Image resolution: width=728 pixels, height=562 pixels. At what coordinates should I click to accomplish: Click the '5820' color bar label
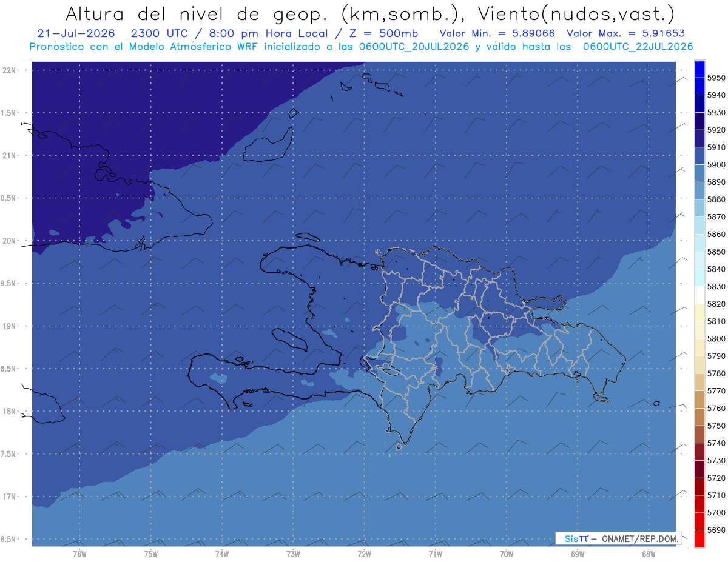[716, 304]
